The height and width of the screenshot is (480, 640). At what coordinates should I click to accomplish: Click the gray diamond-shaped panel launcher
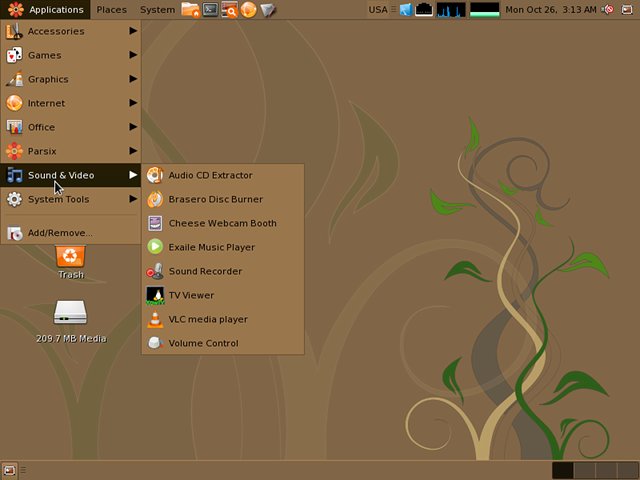click(x=268, y=10)
